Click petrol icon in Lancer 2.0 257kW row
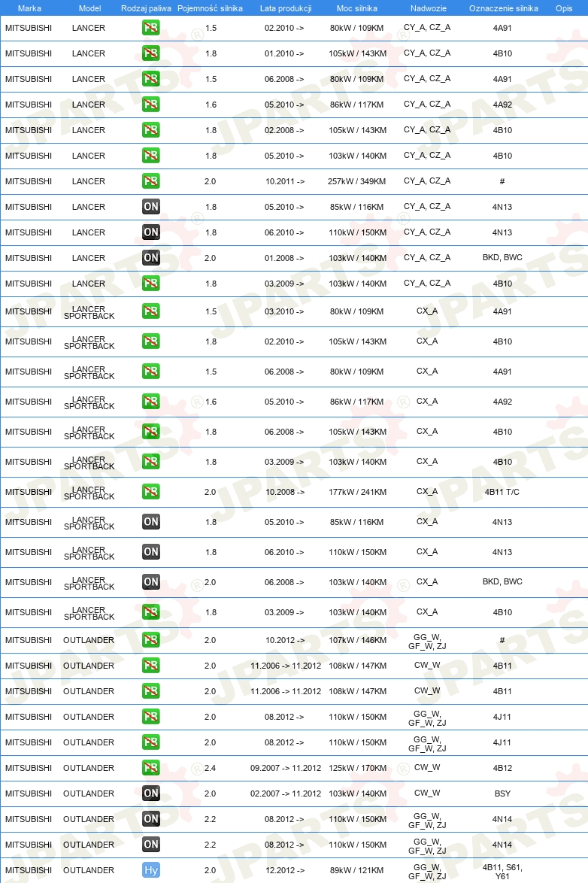Image resolution: width=588 pixels, height=883 pixels. click(150, 181)
